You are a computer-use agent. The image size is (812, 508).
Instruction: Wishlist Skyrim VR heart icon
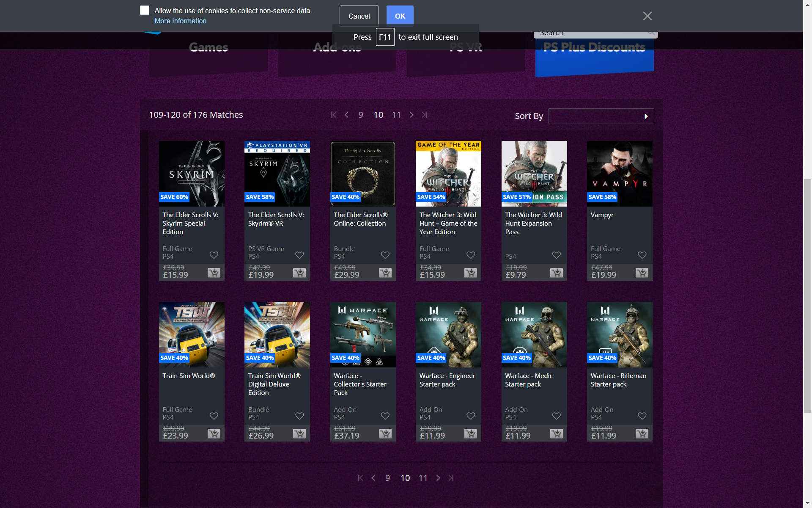tap(299, 255)
